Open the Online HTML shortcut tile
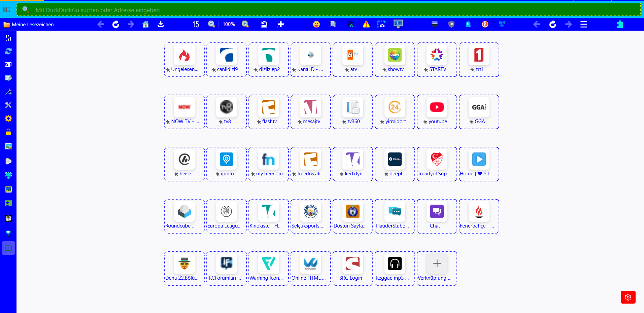 311,268
